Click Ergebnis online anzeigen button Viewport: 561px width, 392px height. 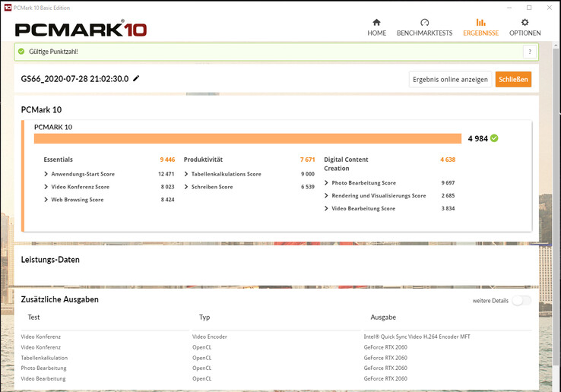450,80
